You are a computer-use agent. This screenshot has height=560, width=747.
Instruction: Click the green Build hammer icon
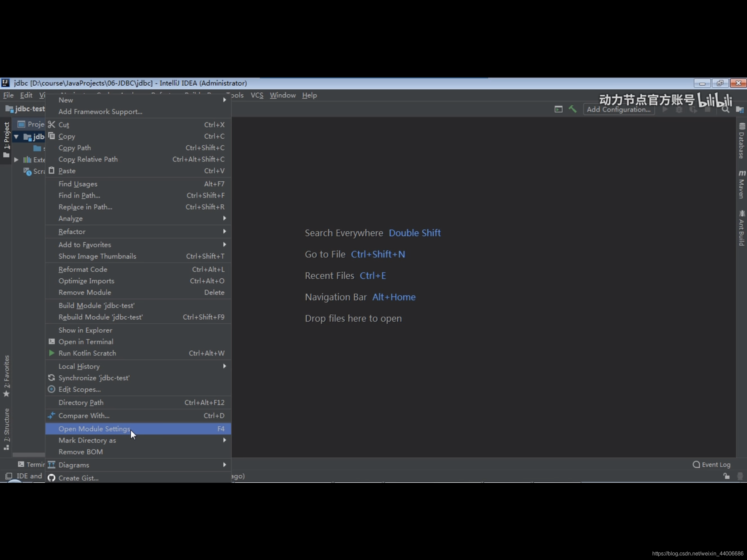tap(572, 109)
